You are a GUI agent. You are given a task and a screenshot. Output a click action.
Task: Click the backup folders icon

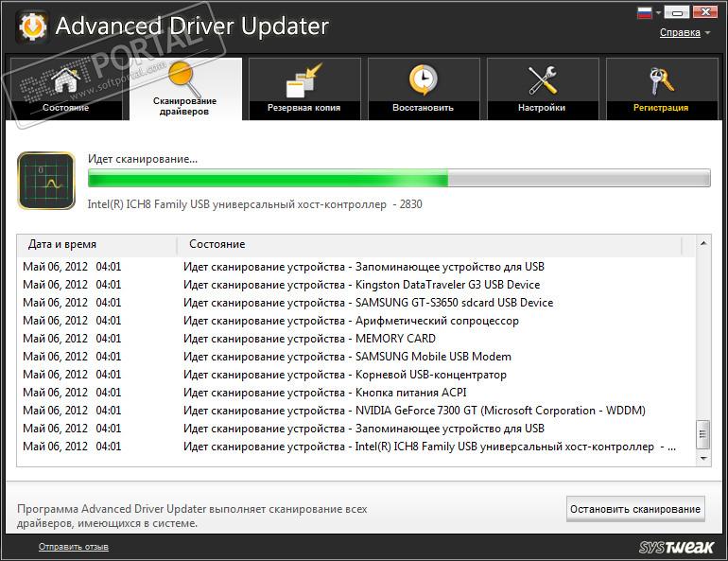click(x=304, y=80)
